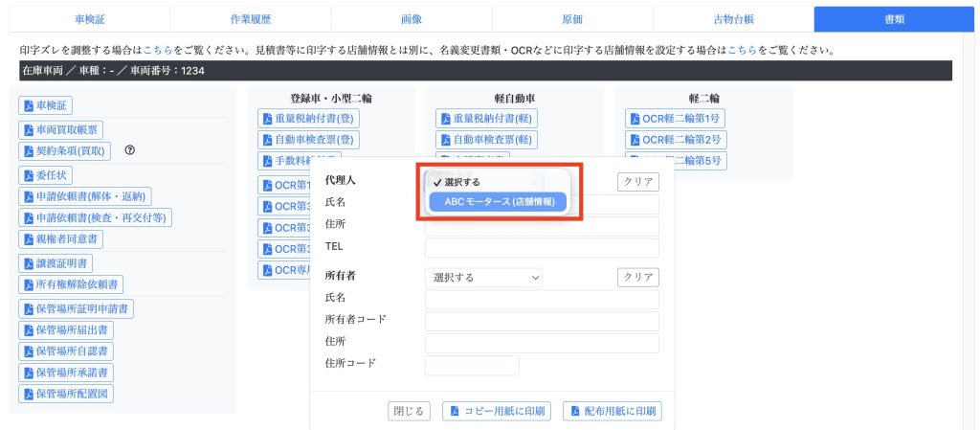
Task: Click the PDF icon on 委任状 button
Action: 28,175
